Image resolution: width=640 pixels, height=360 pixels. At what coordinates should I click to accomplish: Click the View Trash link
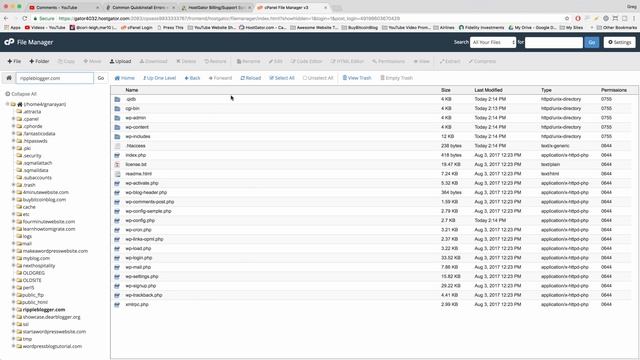357,78
